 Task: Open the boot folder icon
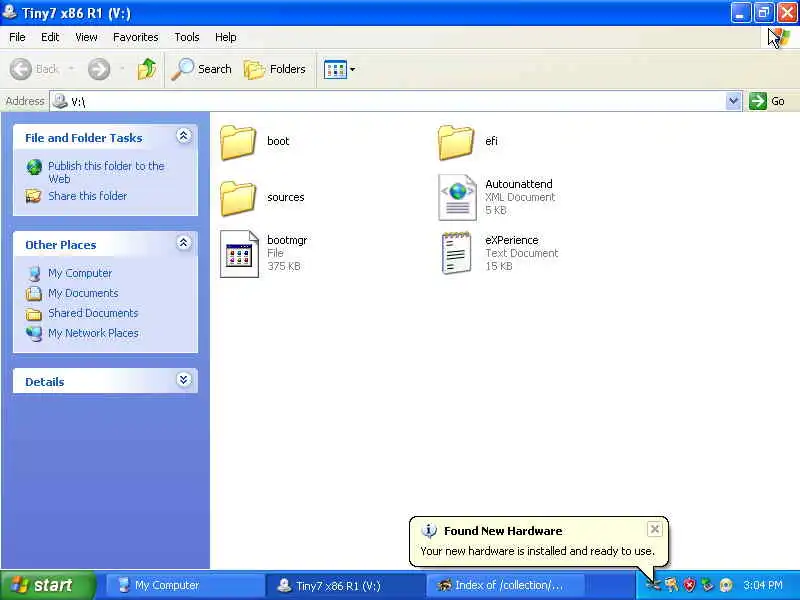(x=238, y=143)
